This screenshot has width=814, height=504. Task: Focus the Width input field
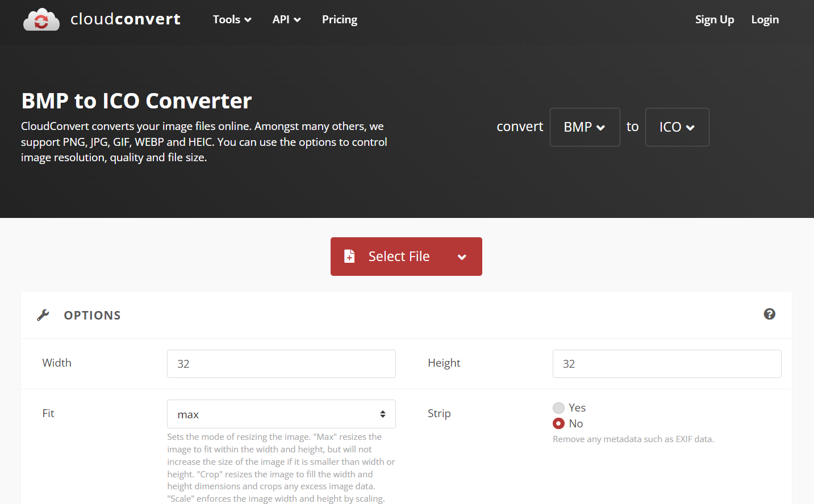coord(281,364)
